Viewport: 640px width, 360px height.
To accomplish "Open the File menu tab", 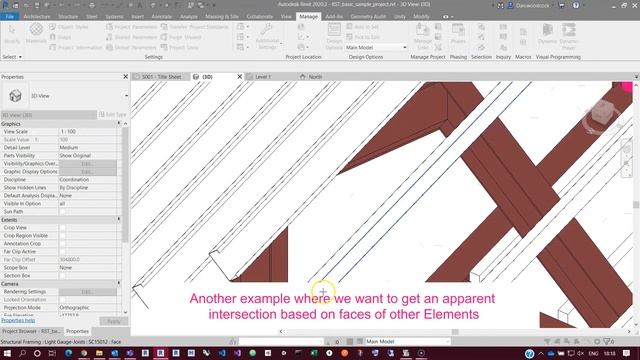I will (9, 17).
